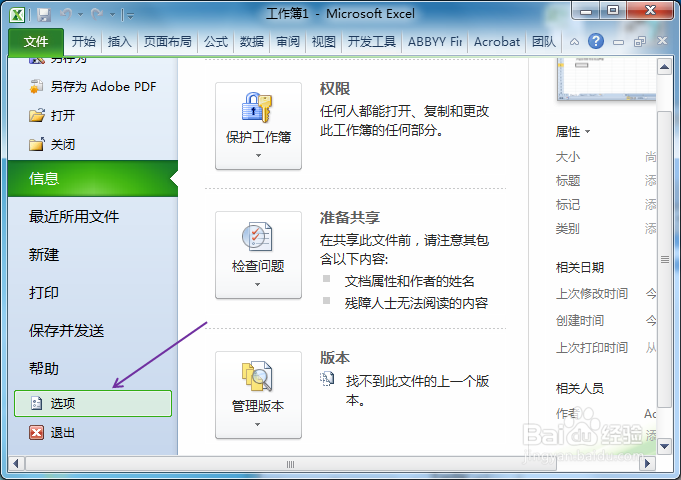
Task: Click the 标记 property label
Action: pyautogui.click(x=568, y=204)
